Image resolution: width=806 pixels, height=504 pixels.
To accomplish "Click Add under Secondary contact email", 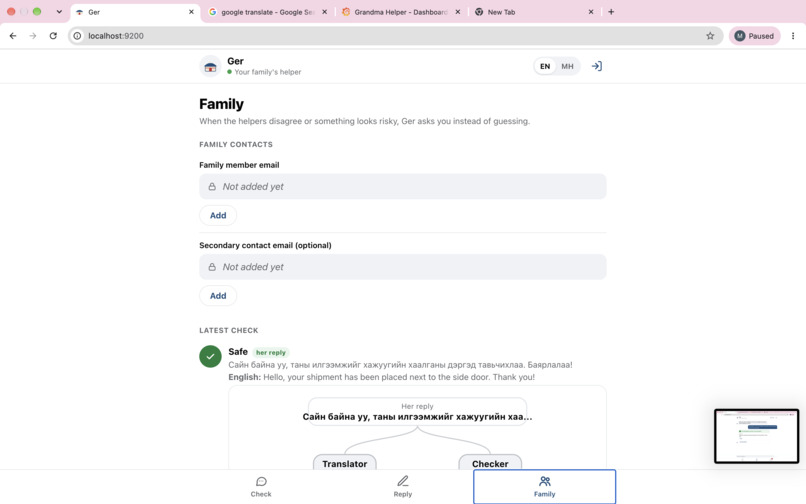I will (218, 296).
